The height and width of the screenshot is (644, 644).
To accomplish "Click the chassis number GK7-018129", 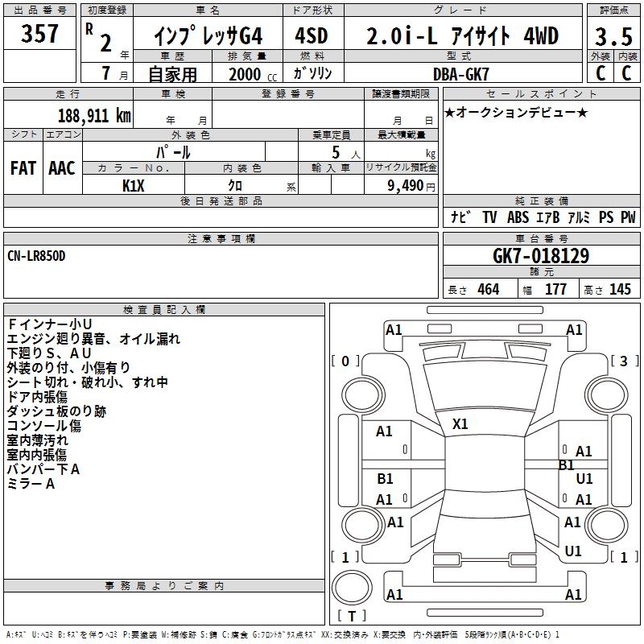I will pos(541,256).
